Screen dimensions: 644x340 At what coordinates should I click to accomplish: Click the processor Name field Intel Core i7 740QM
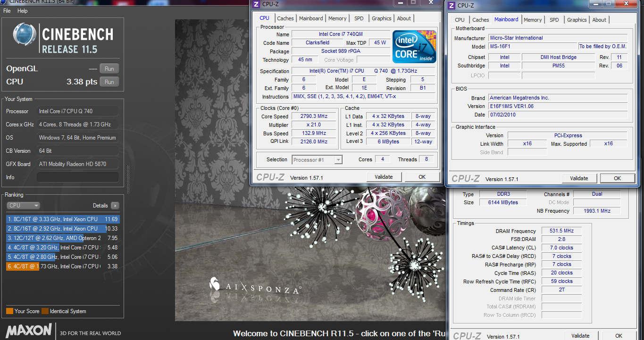click(341, 34)
